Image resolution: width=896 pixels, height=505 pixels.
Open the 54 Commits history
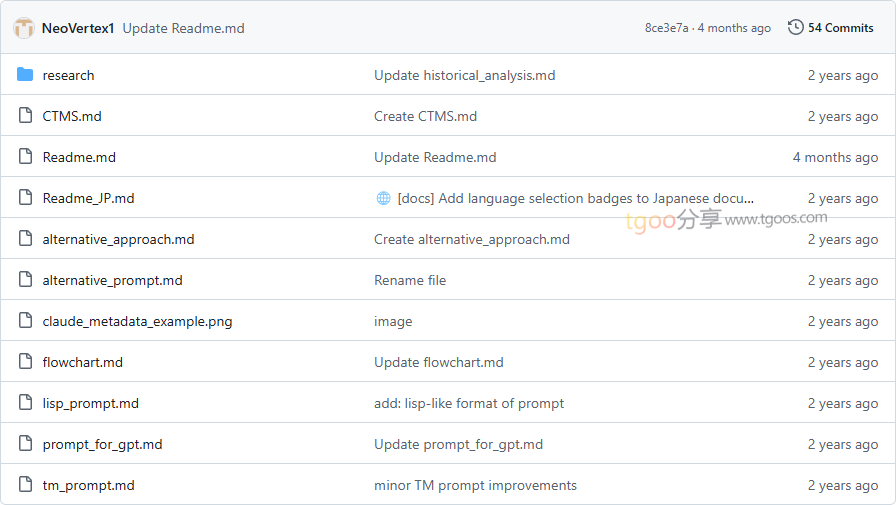(840, 28)
